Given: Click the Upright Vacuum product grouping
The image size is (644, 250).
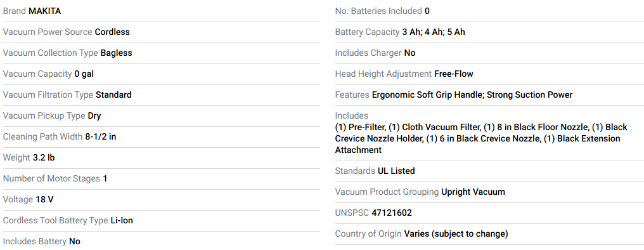Looking at the screenshot, I should click(x=473, y=192).
